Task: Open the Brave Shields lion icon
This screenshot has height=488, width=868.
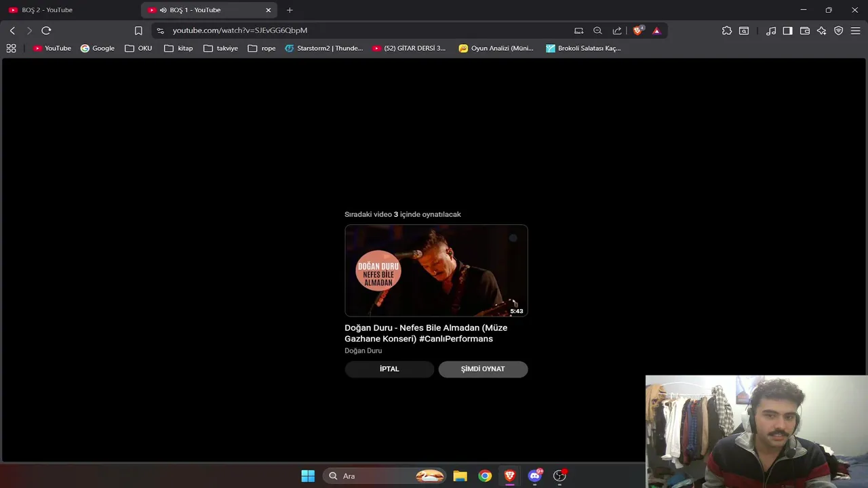Action: (x=638, y=30)
